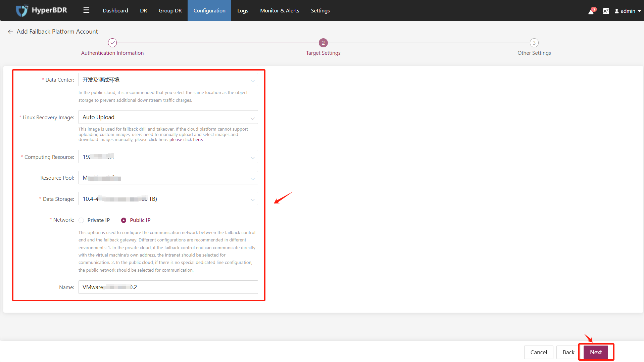The width and height of the screenshot is (644, 362).
Task: Open the Logs menu item
Action: point(243,10)
